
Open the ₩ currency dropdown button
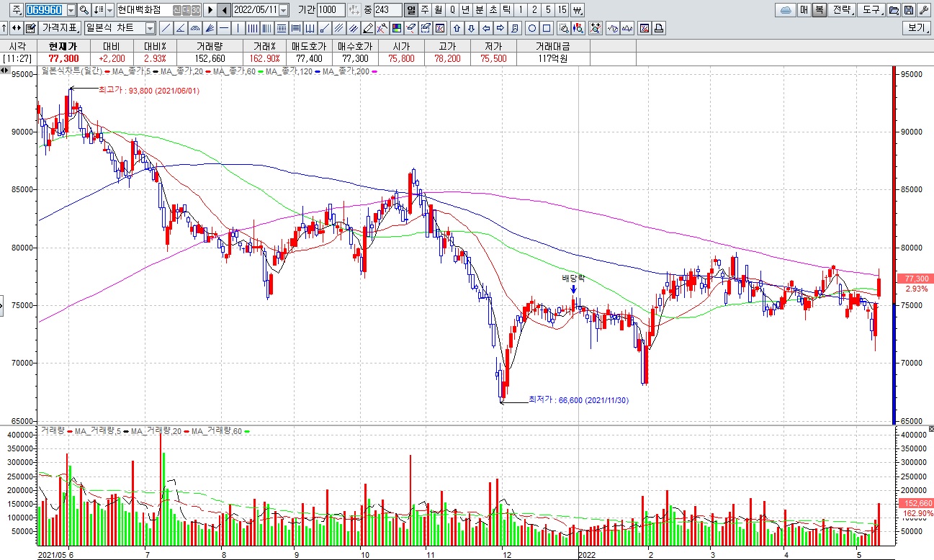(x=577, y=10)
